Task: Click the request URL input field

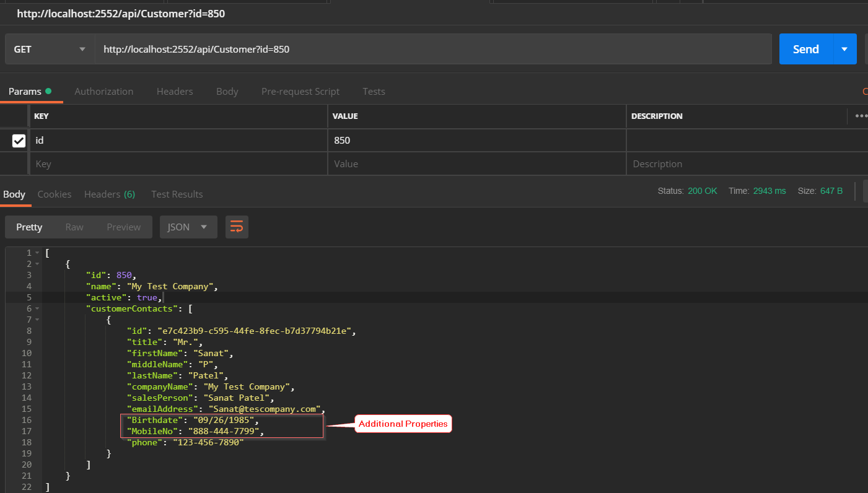Action: tap(372, 48)
